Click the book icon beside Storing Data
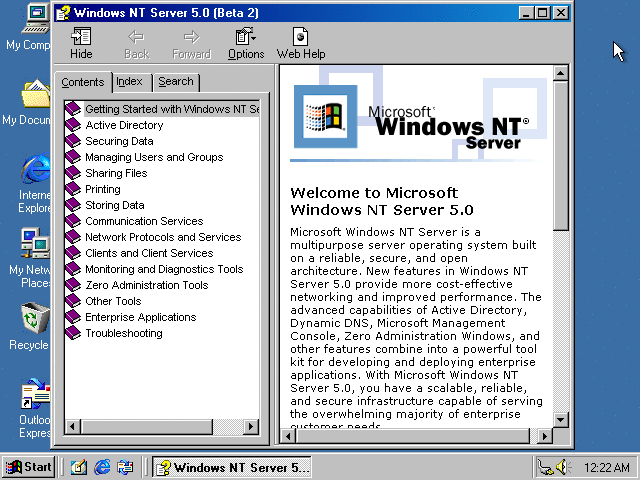640x480 pixels. (73, 204)
